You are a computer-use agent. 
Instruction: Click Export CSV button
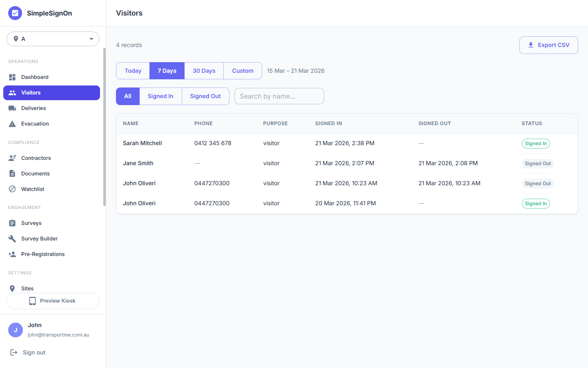coord(548,45)
